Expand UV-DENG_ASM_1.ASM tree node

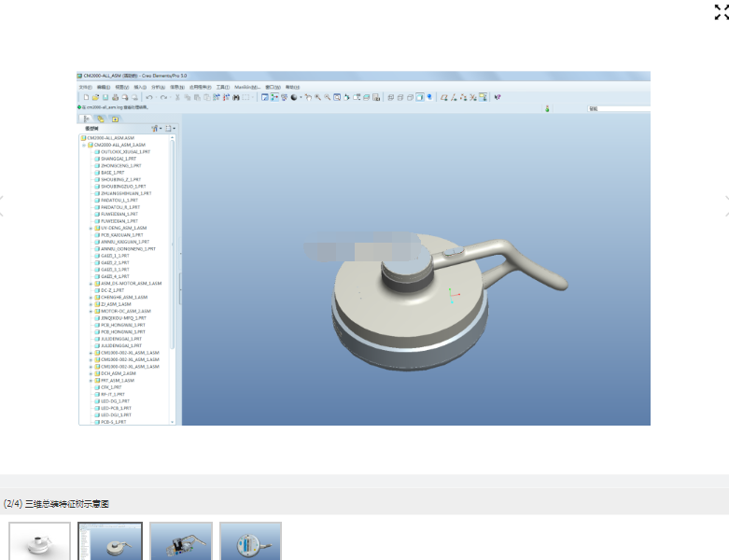91,228
